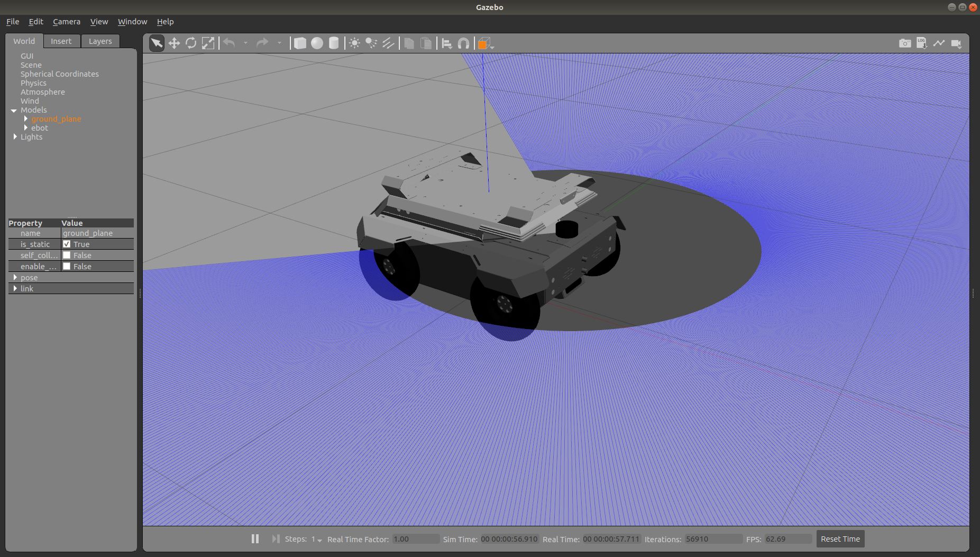
Task: Insert a sphere shape
Action: pyautogui.click(x=317, y=43)
